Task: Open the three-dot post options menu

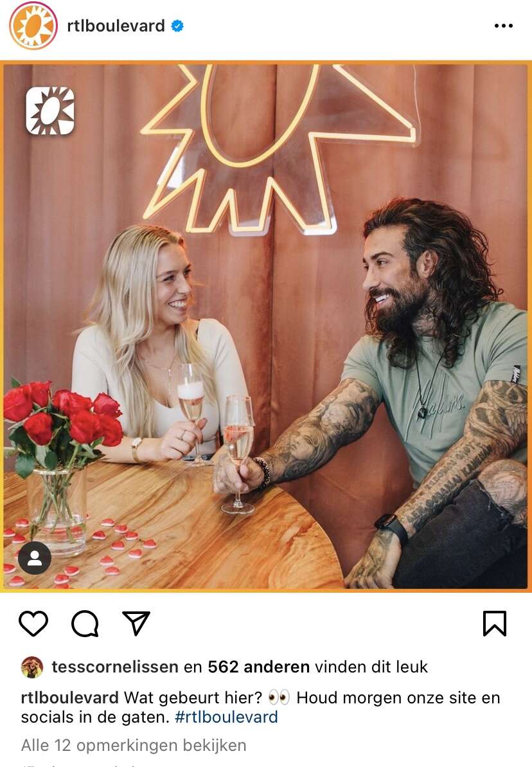Action: click(x=503, y=26)
